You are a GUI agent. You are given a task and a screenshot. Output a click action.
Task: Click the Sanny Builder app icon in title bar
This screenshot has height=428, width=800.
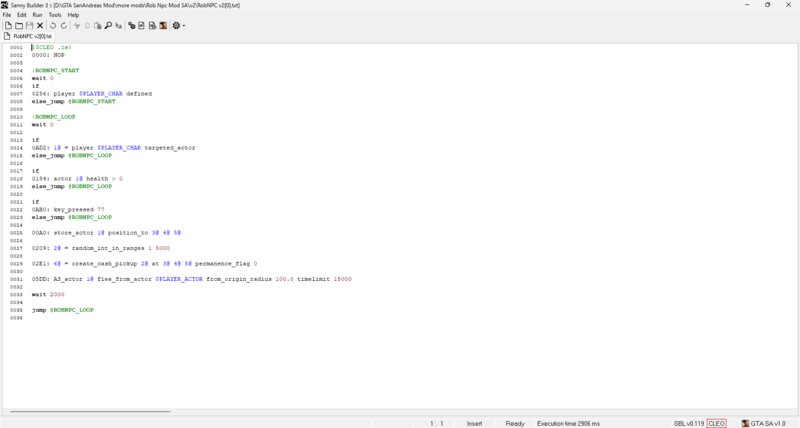pos(5,5)
